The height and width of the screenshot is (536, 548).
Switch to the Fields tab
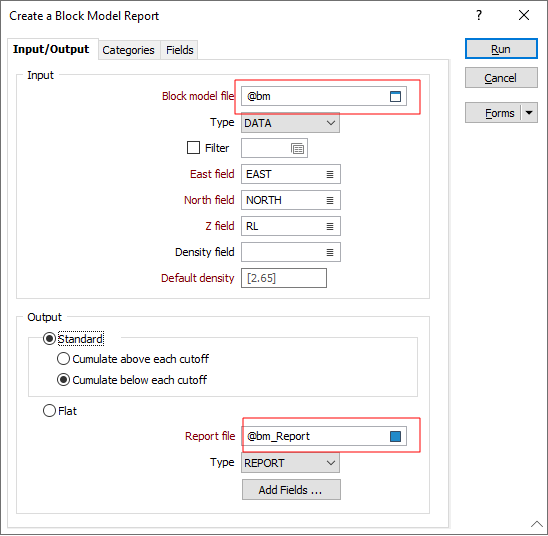180,50
